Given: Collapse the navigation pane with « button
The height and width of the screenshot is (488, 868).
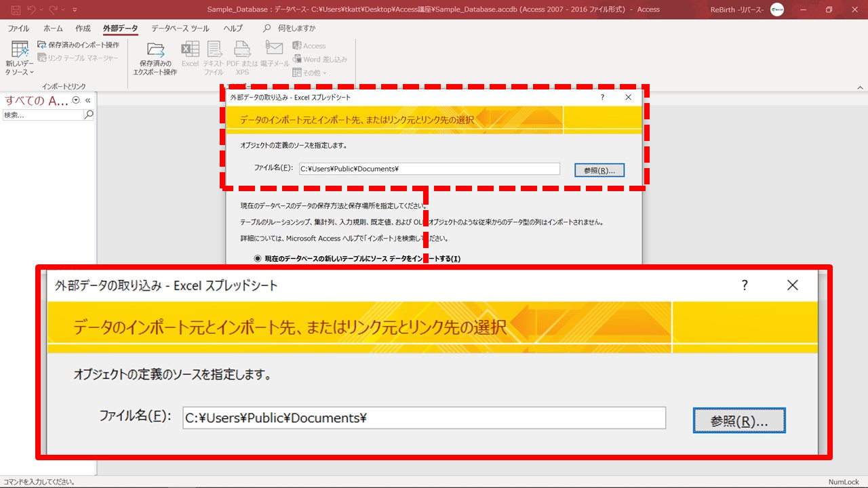Looking at the screenshot, I should (87, 100).
